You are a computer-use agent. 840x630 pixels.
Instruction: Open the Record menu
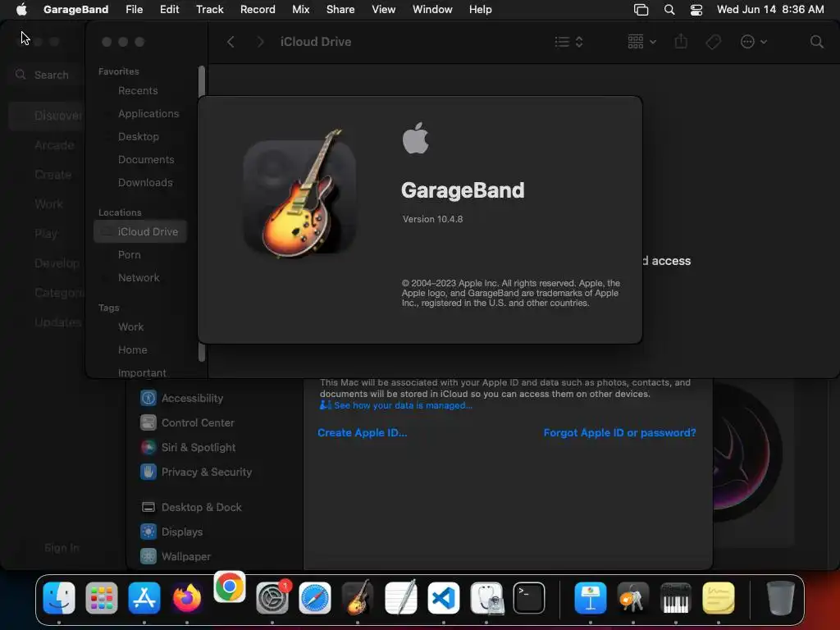click(x=258, y=9)
